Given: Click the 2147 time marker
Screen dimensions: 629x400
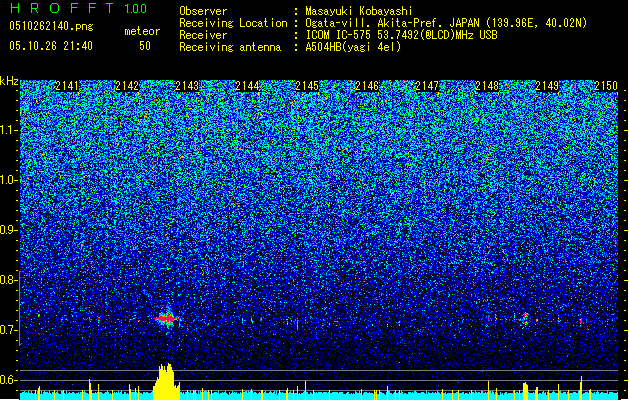Looking at the screenshot, I should tap(427, 86).
